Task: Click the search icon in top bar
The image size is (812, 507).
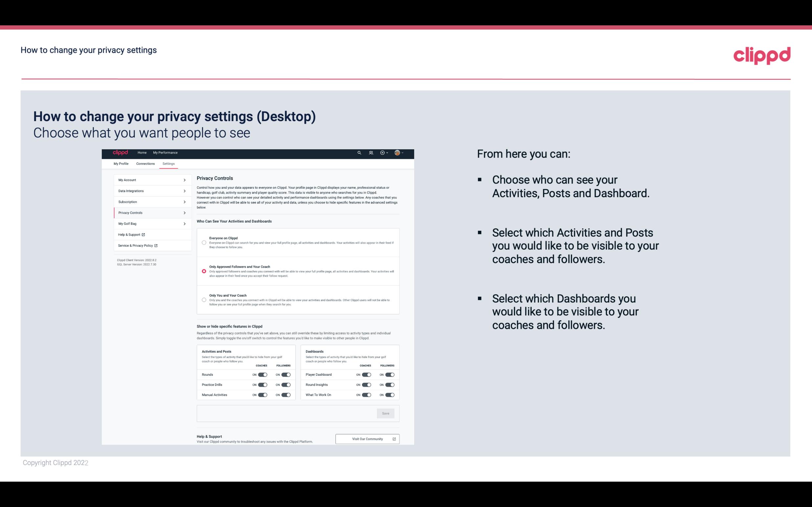Action: (x=359, y=153)
